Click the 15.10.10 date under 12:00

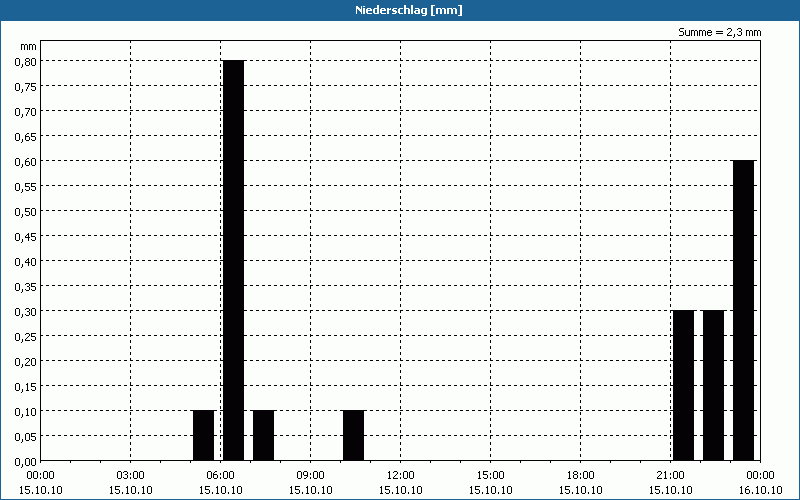(401, 490)
